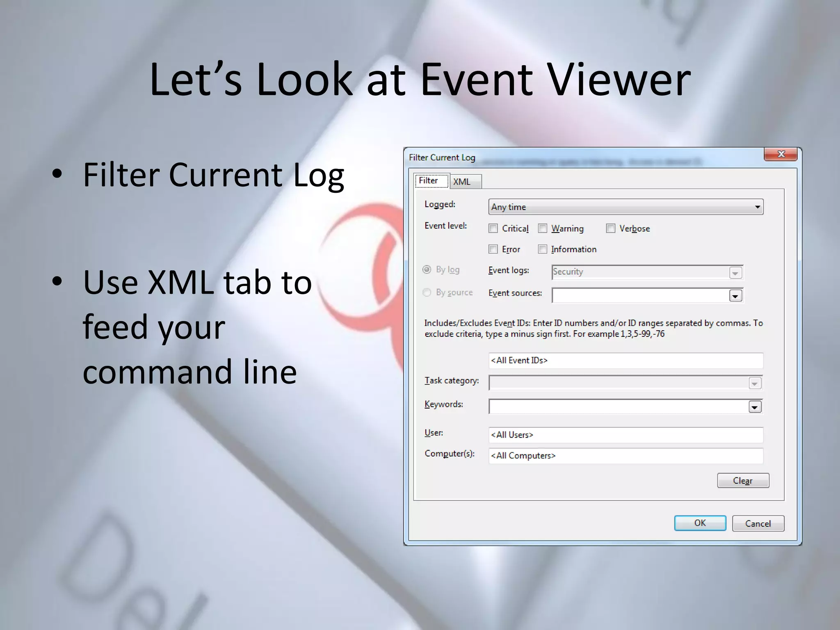Check the Error event level box
This screenshot has height=630, width=840.
(x=493, y=249)
